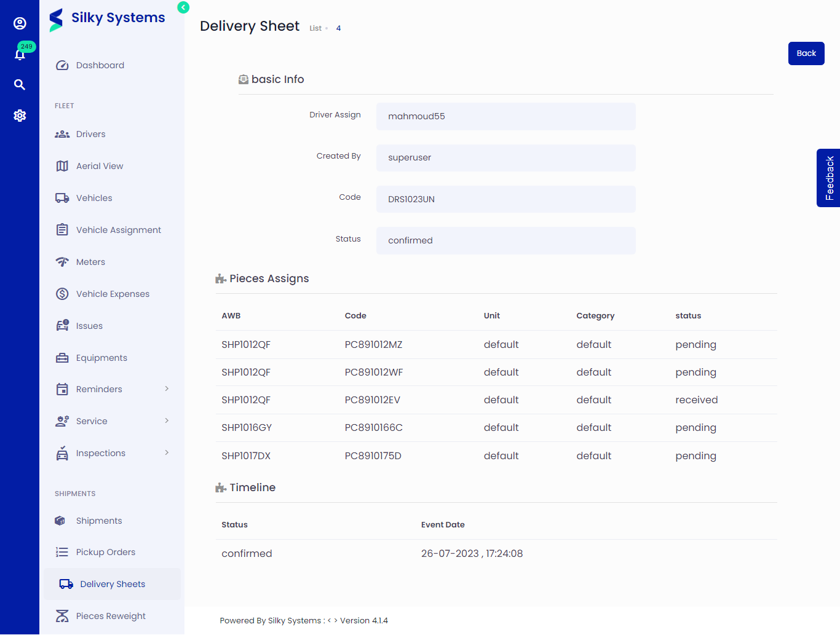
Task: Click the Pieces Reweight scale icon
Action: (x=61, y=615)
